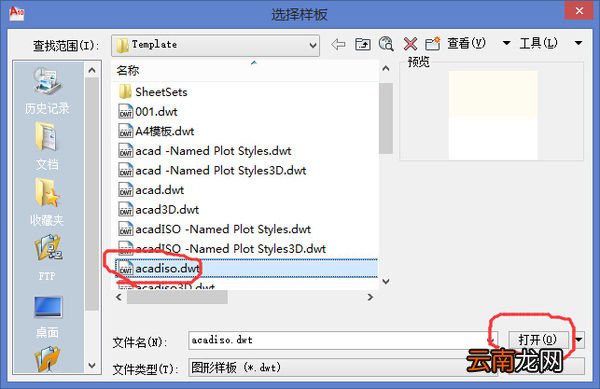Image resolution: width=600 pixels, height=389 pixels.
Task: Open FTP in the places sidebar
Action: coord(47,258)
